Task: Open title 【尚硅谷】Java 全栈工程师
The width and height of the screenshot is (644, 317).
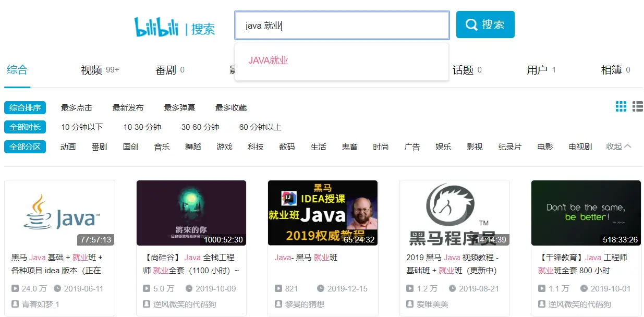Action: tap(191, 264)
